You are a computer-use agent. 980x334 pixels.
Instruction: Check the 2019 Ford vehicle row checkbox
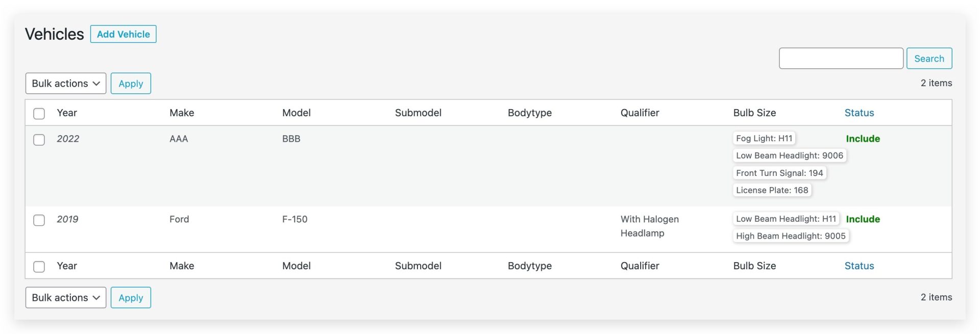(39, 220)
